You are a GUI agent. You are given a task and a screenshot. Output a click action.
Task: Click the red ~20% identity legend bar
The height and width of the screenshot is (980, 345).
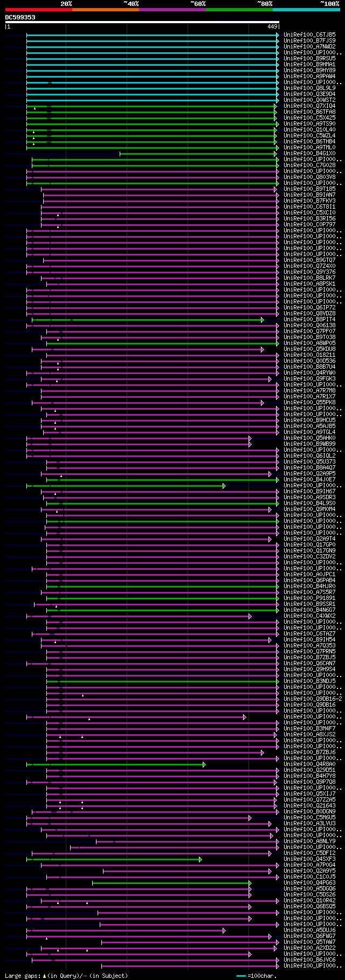(x=38, y=9)
